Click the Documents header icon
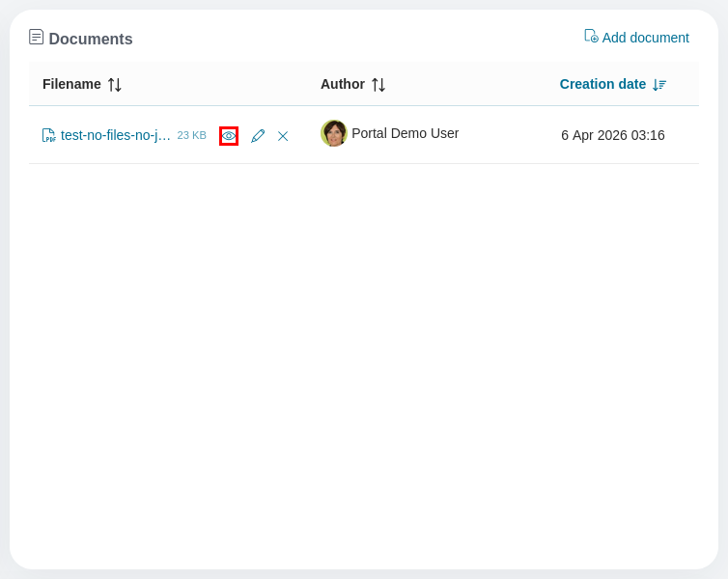The height and width of the screenshot is (579, 728). point(37,37)
